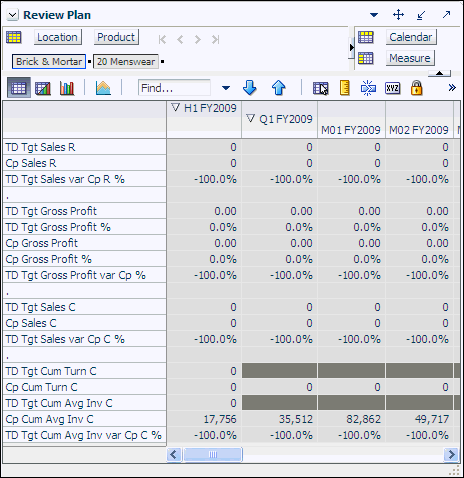Select the Cp Sales R row header
This screenshot has height=478, width=464.
(x=85, y=163)
